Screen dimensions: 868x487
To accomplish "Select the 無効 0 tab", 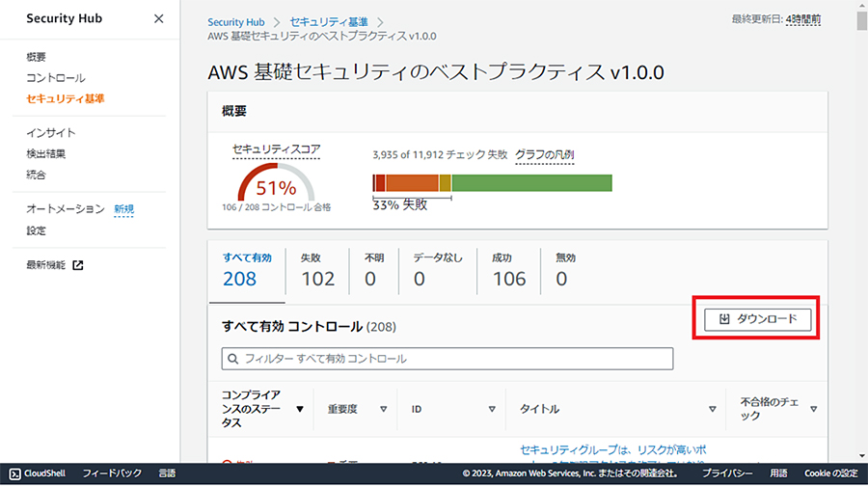I will click(x=565, y=271).
